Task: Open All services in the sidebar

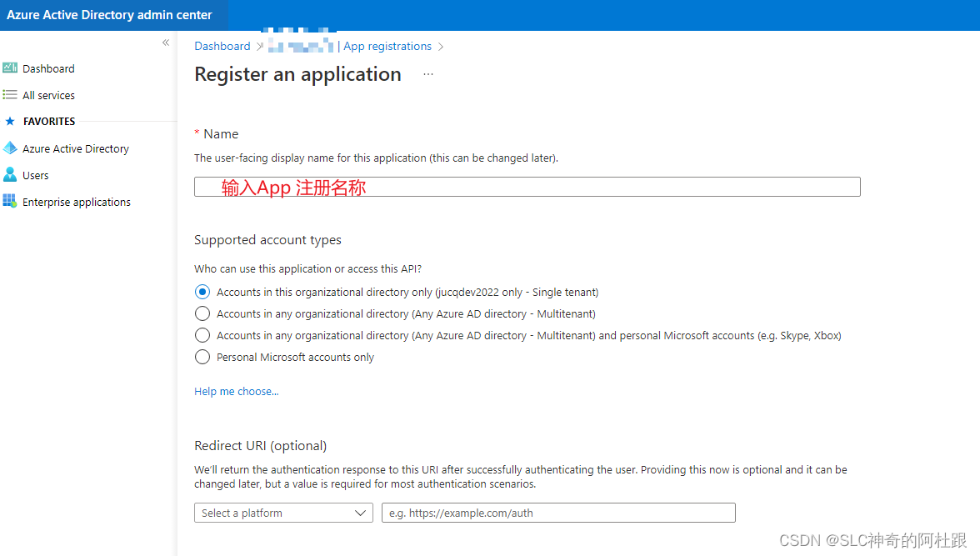Action: click(48, 95)
